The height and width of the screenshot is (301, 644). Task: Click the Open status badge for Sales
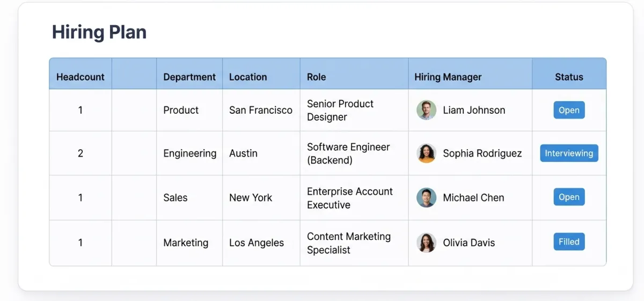pos(569,197)
